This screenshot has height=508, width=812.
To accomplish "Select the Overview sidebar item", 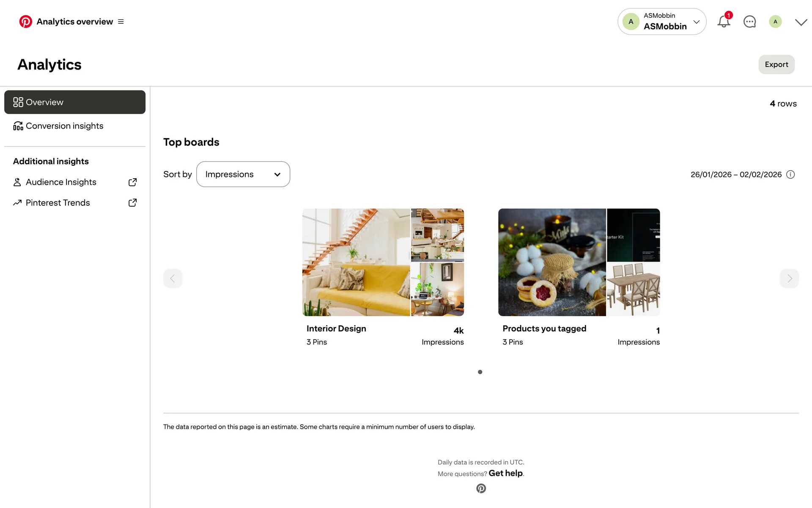I will click(75, 102).
